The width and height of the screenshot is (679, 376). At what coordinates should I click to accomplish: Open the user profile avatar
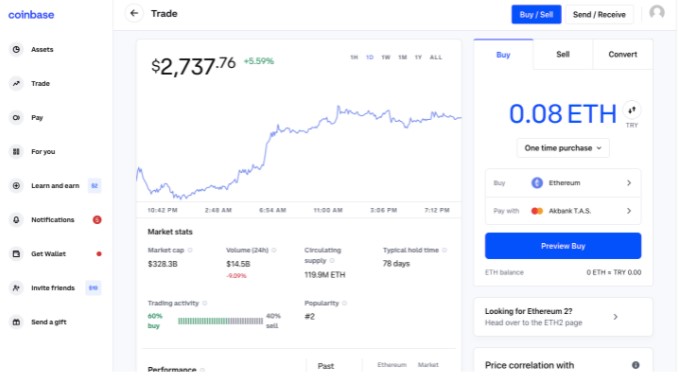pos(657,13)
